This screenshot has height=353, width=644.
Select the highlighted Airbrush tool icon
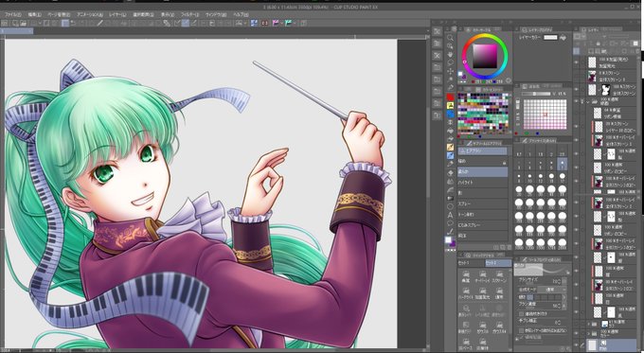(450, 155)
